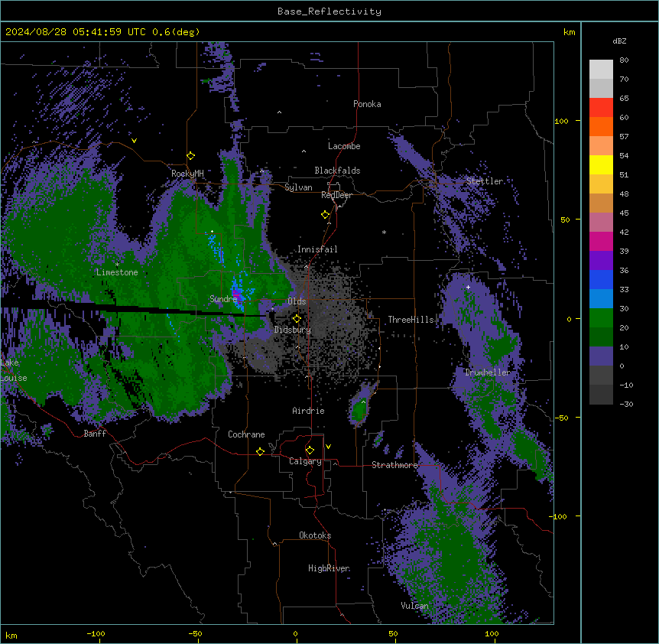Click the Strathmore label
659x644 pixels.
(394, 465)
